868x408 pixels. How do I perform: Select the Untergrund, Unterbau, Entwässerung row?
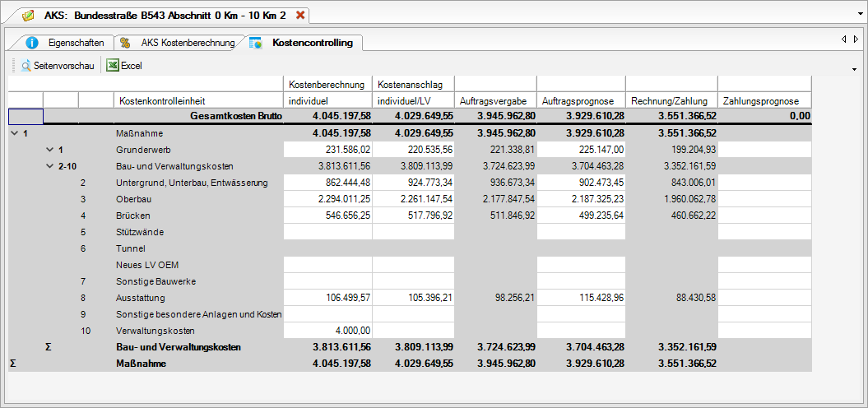coord(192,183)
